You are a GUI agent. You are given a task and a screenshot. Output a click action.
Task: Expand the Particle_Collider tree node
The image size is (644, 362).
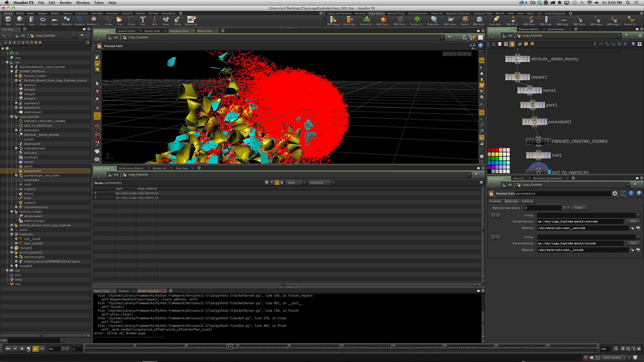(12, 212)
